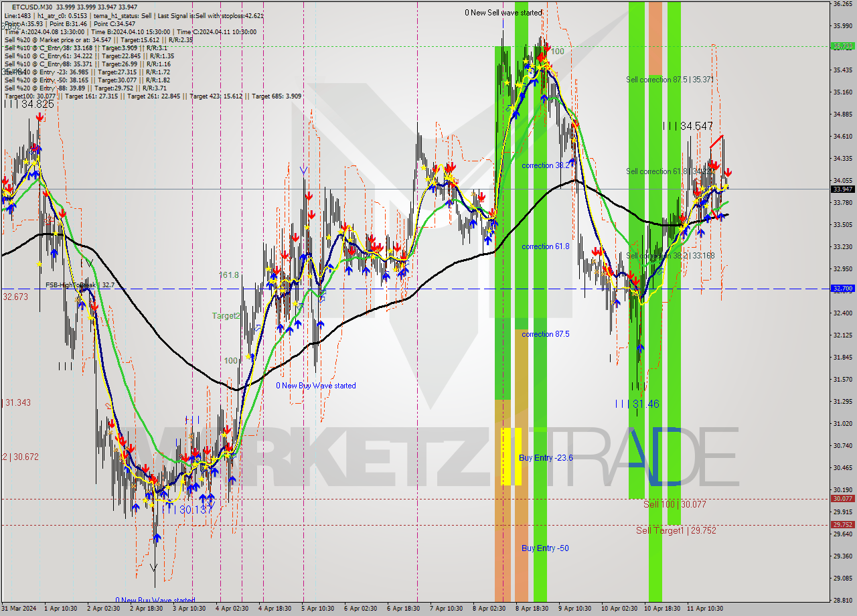Click the FSB-HighToBreak | 32.7 label

80,285
